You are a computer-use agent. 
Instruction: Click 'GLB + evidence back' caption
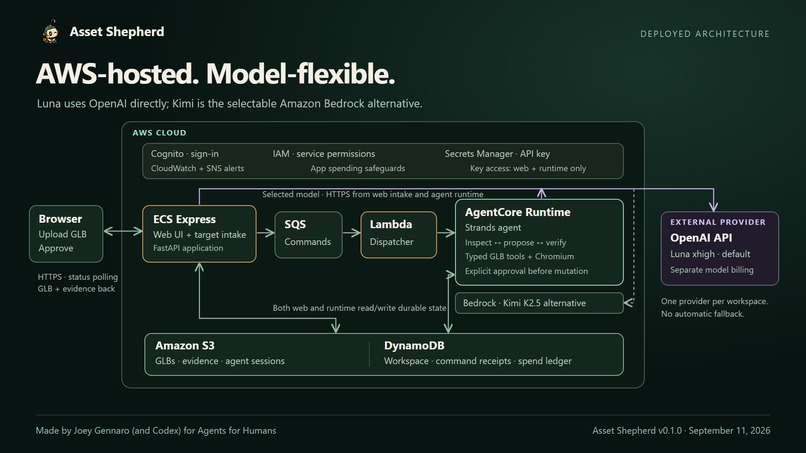76,289
